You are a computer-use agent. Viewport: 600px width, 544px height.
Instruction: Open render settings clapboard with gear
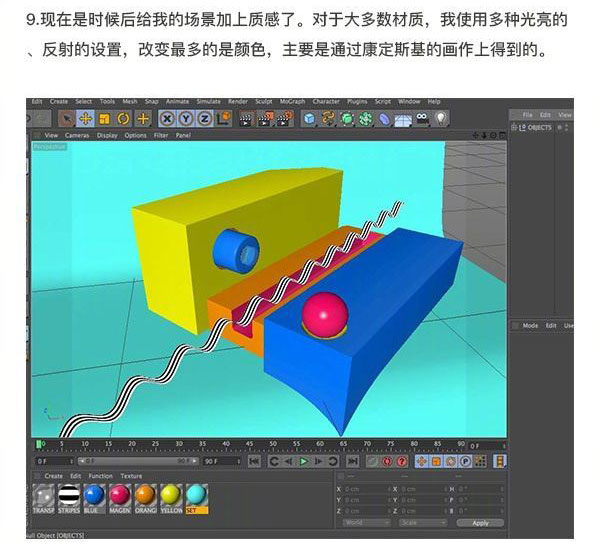click(x=285, y=119)
